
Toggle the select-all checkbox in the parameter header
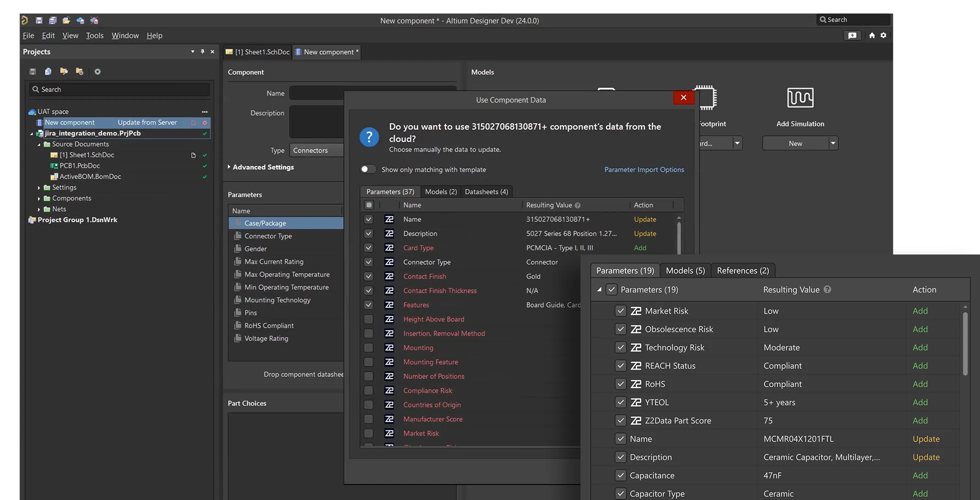point(369,205)
